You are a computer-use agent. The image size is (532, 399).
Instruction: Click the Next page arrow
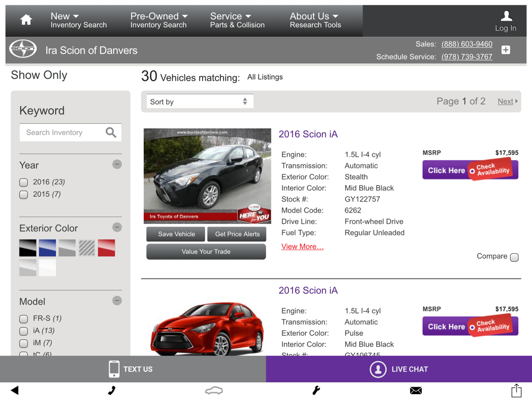tap(517, 101)
